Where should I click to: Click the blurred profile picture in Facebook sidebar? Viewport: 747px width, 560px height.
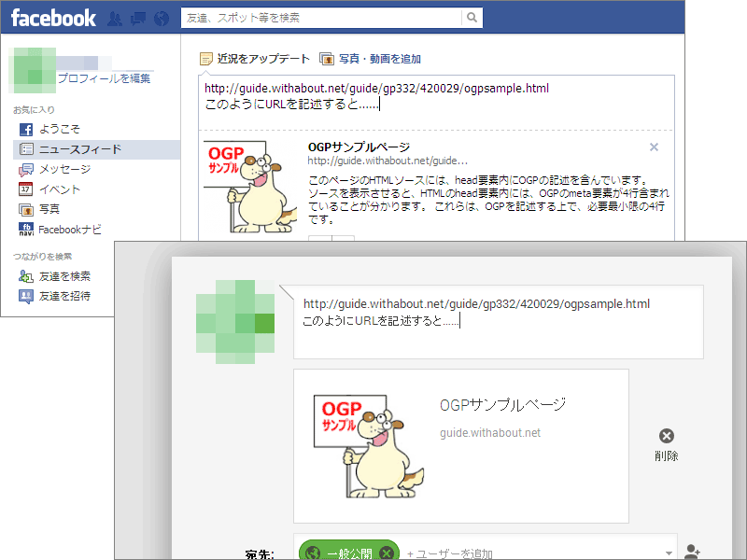(x=33, y=71)
